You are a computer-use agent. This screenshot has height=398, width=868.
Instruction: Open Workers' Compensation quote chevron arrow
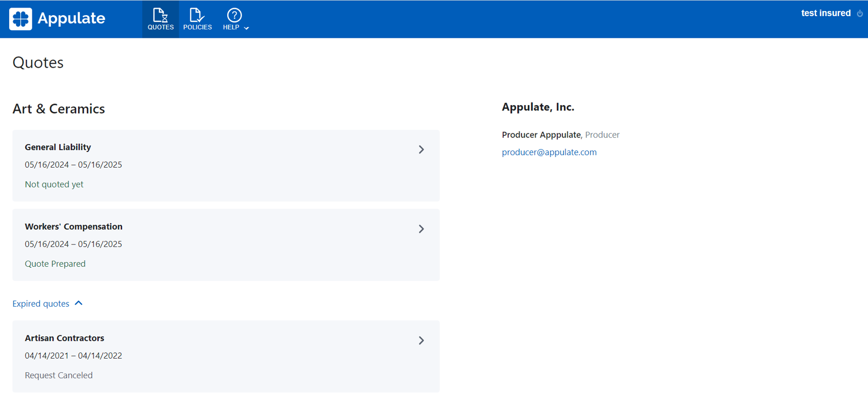[x=421, y=229]
